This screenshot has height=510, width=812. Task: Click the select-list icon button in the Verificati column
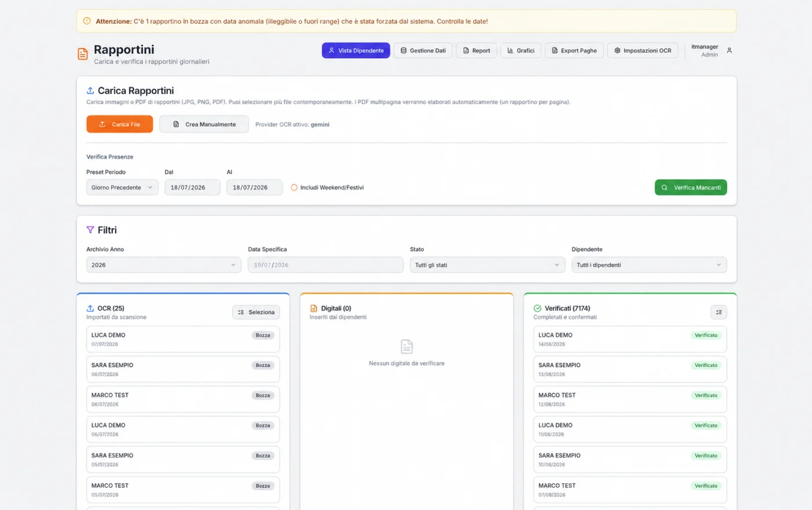coord(719,312)
